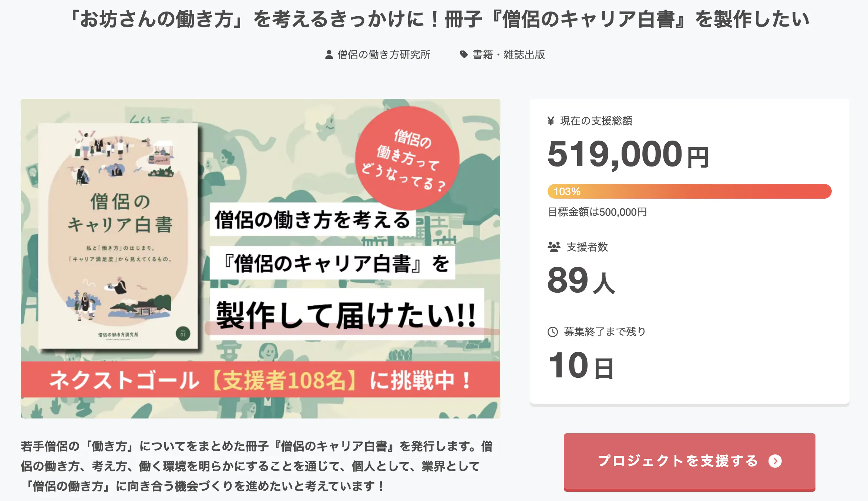Click the 10日 remaining days figure
Viewport: 868px width, 501px height.
point(581,366)
